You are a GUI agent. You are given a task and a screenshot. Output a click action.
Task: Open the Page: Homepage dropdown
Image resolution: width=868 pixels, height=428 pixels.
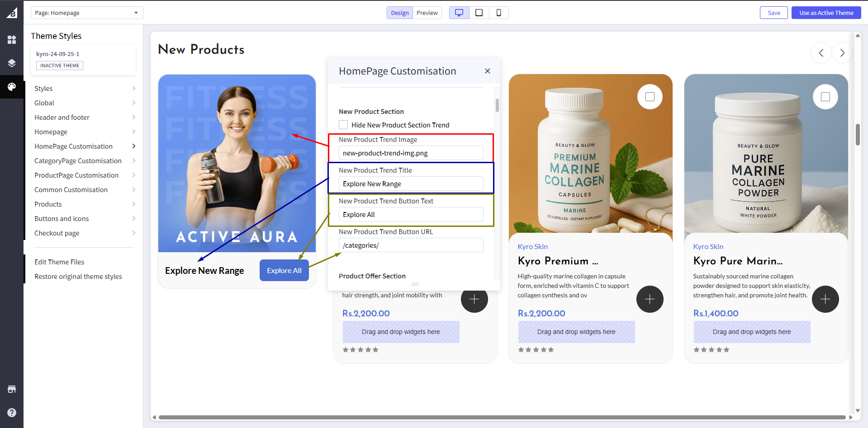(x=87, y=13)
